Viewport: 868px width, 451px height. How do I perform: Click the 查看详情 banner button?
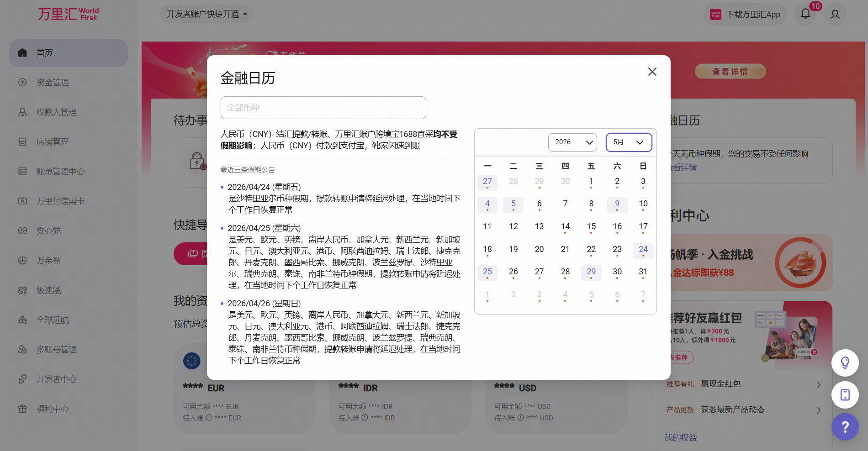730,72
